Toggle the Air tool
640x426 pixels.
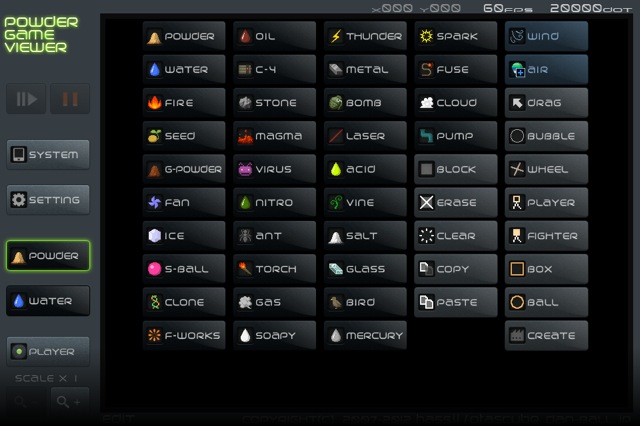pyautogui.click(x=547, y=69)
